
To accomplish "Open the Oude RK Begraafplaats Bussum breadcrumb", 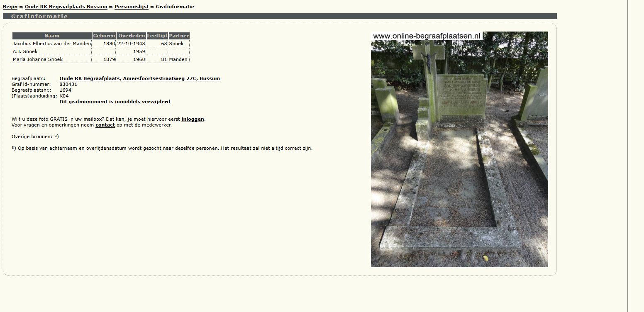I will tap(66, 7).
